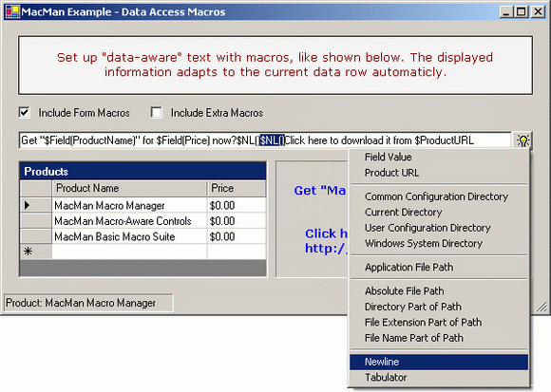Click the red instruction text box
This screenshot has width=551, height=392.
[x=275, y=65]
